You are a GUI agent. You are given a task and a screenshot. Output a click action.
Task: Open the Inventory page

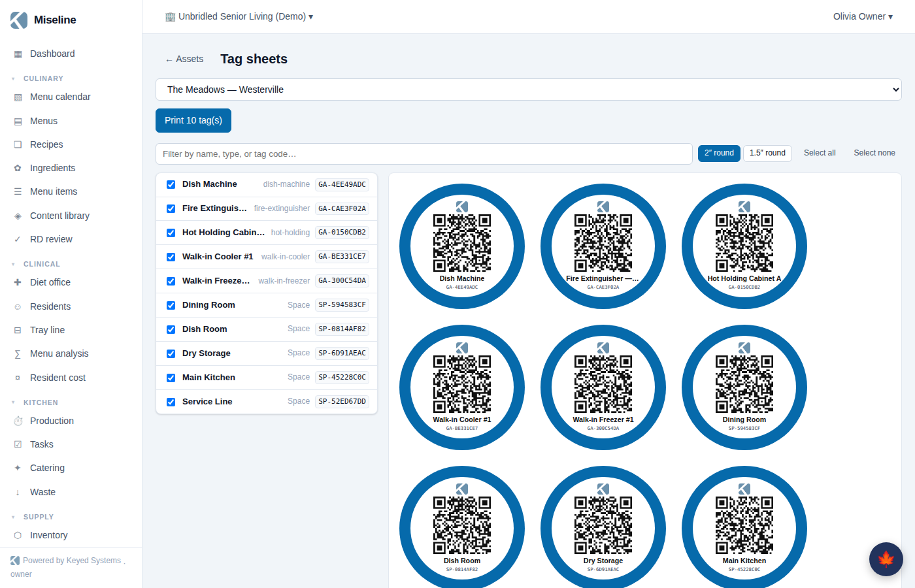coord(48,535)
